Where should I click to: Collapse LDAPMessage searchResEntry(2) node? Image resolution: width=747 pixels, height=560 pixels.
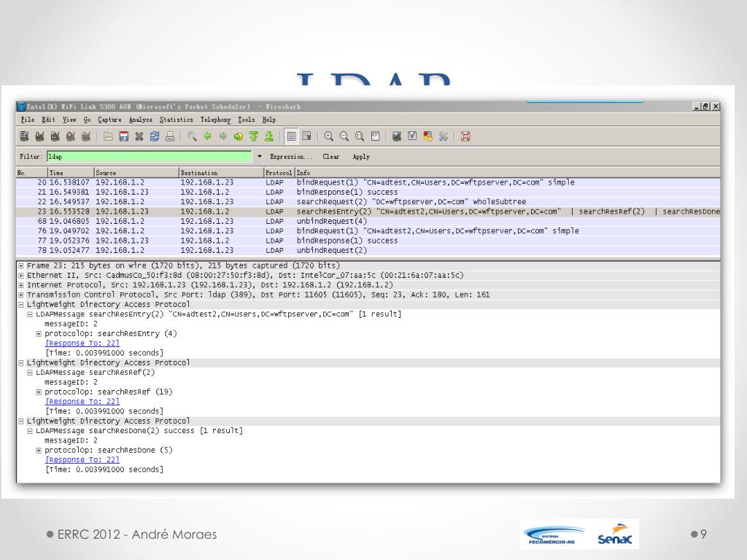[x=29, y=314]
